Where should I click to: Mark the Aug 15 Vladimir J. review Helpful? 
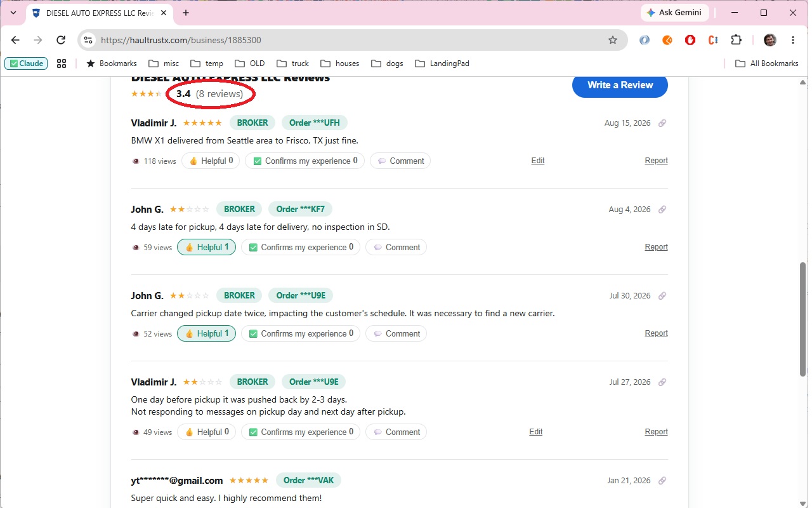[x=211, y=161]
